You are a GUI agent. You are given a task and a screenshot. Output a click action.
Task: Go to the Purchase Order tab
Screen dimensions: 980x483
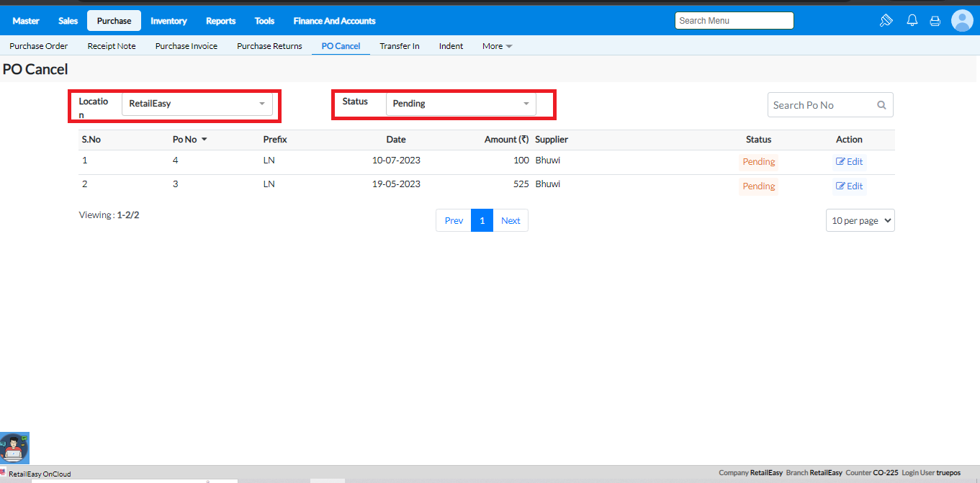(x=39, y=46)
